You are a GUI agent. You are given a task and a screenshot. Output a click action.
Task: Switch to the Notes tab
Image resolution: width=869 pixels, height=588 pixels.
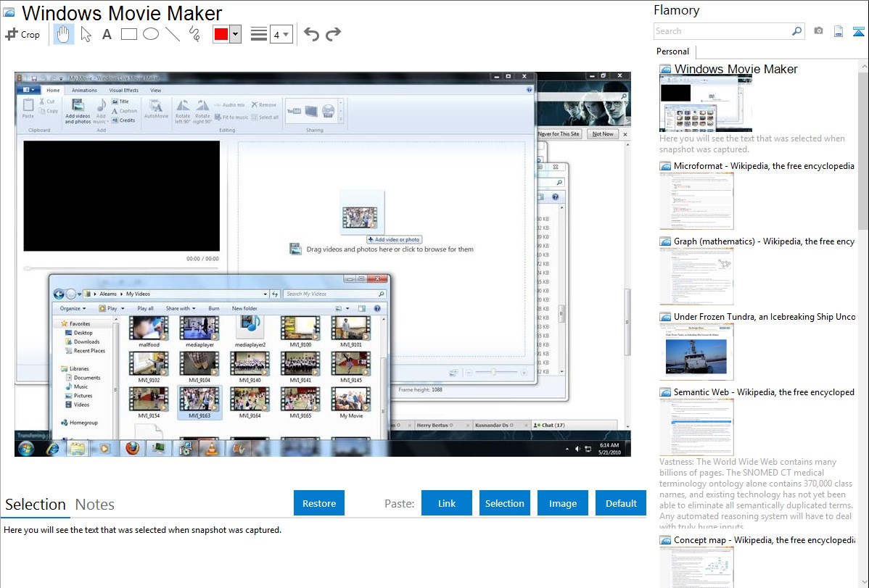[95, 505]
